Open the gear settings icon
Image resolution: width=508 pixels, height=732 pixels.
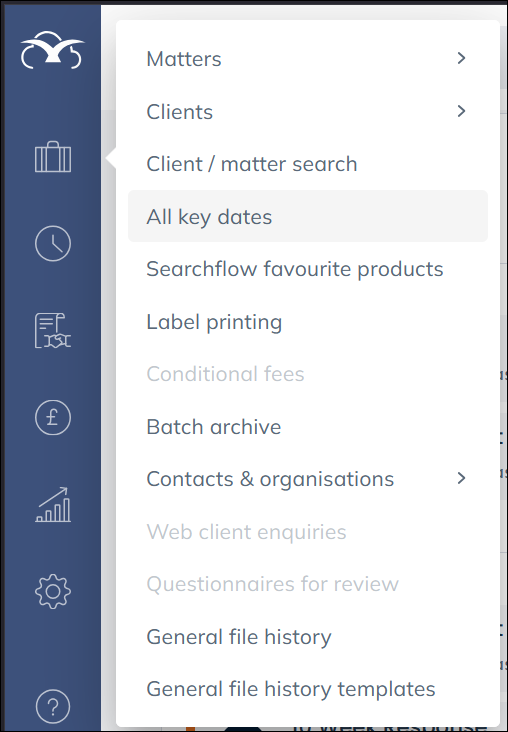[53, 591]
